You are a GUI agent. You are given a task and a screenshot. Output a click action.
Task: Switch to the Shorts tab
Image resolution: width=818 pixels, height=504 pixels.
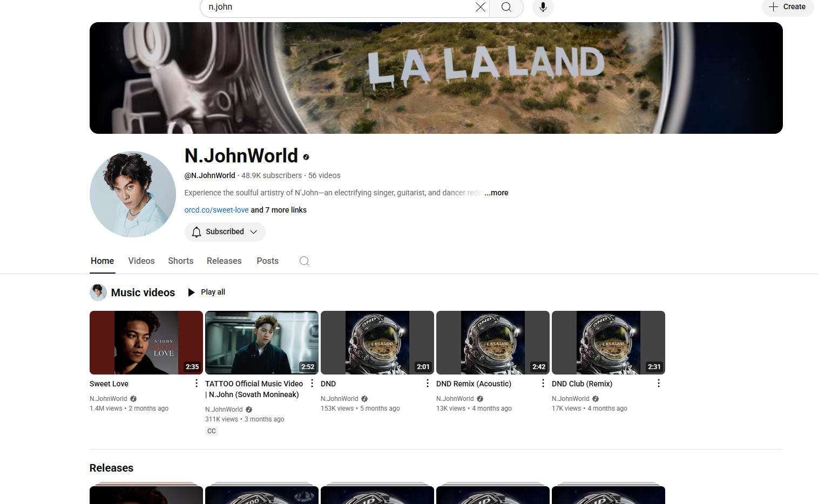tap(181, 261)
